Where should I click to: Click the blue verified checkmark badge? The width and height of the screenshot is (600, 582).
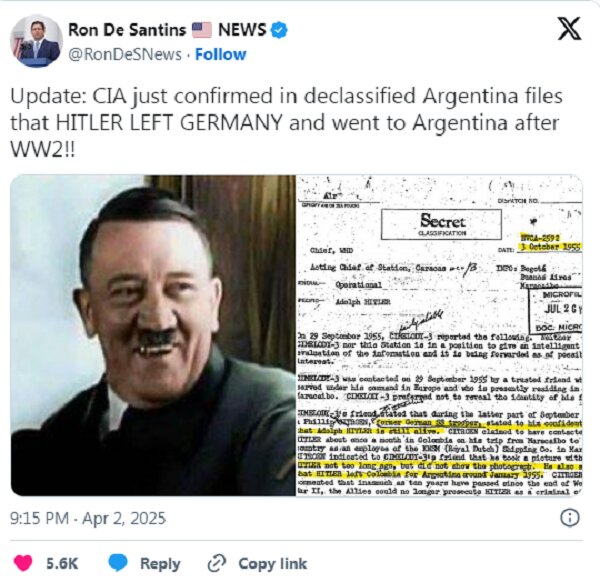click(x=279, y=30)
